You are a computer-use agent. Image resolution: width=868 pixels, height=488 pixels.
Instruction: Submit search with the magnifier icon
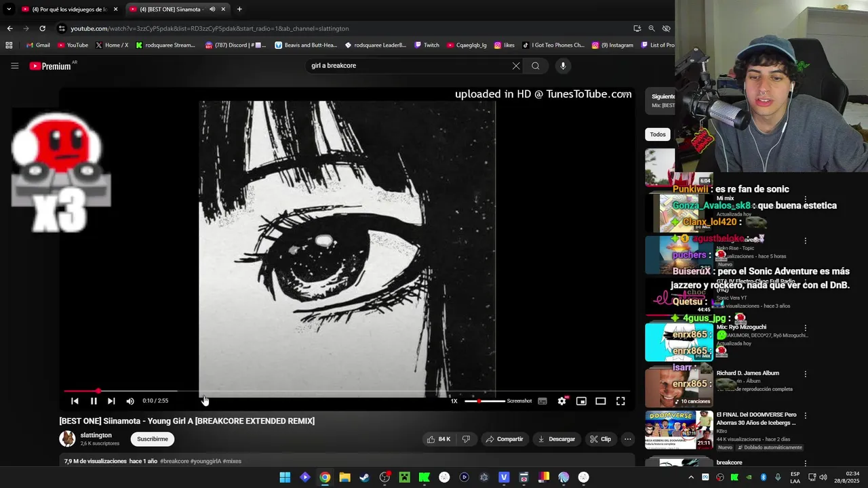click(536, 66)
